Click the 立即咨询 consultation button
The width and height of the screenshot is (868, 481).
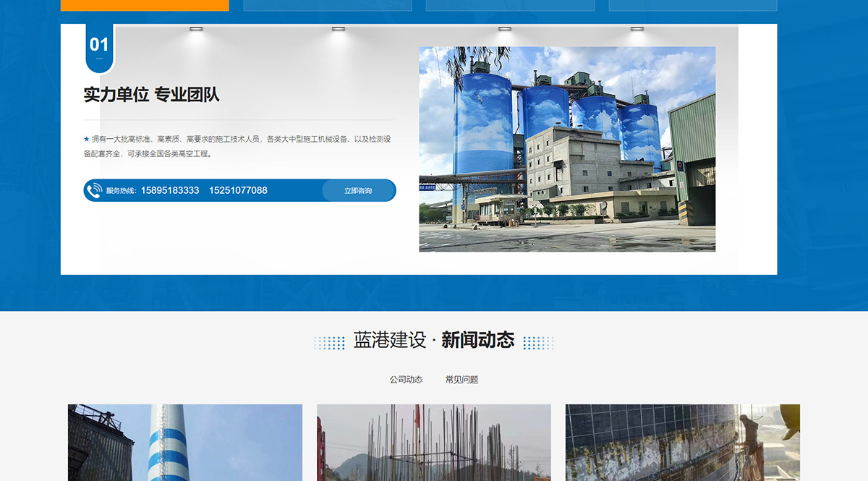click(x=359, y=190)
